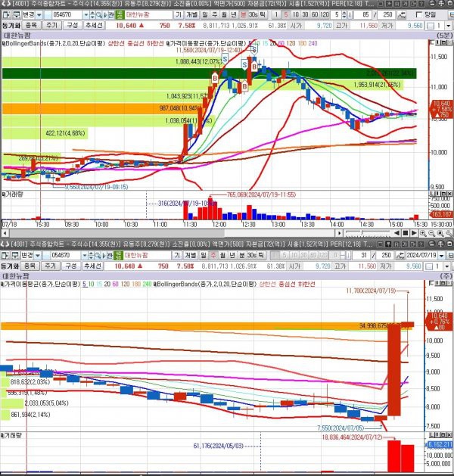
Task: Click the 구성 button in the upper chart
Action: [x=72, y=25]
